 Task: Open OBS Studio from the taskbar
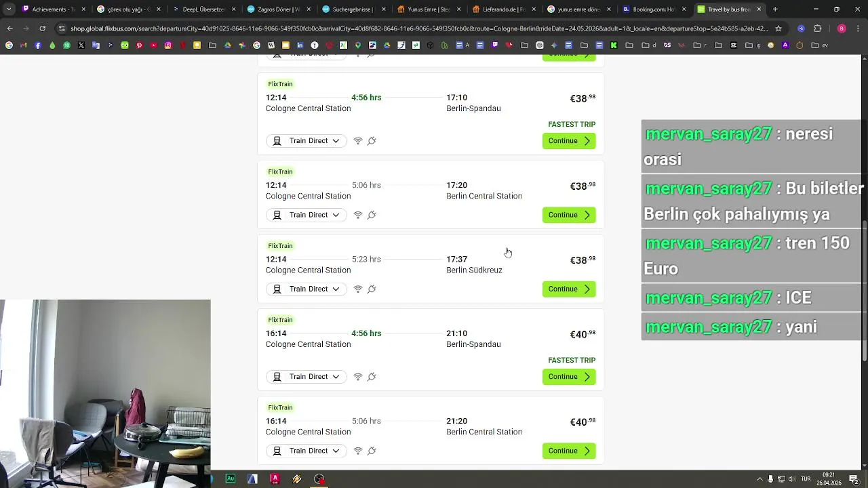click(319, 479)
